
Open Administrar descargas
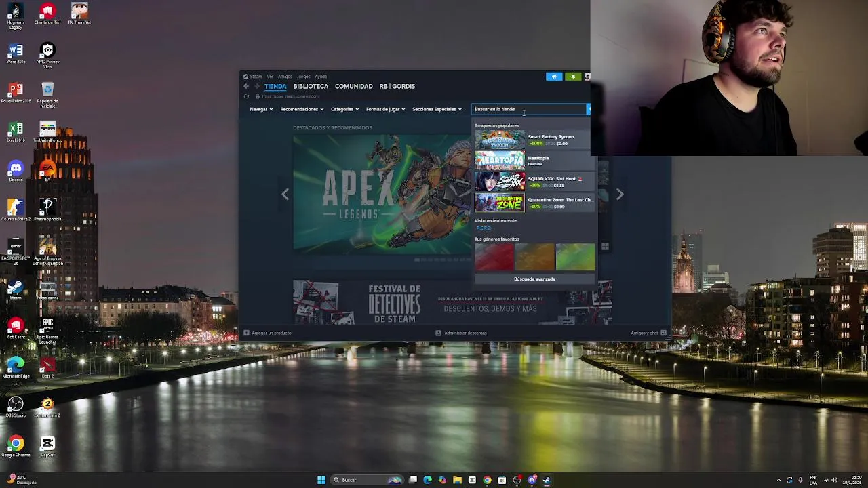click(461, 333)
